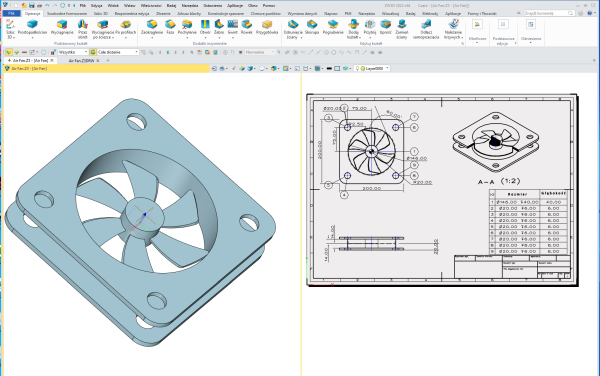Select the Otwór hole tool

(205, 27)
